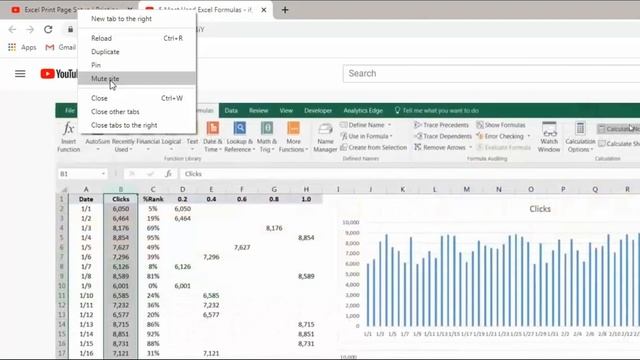
Task: Choose Close in the context menu
Action: (137, 98)
